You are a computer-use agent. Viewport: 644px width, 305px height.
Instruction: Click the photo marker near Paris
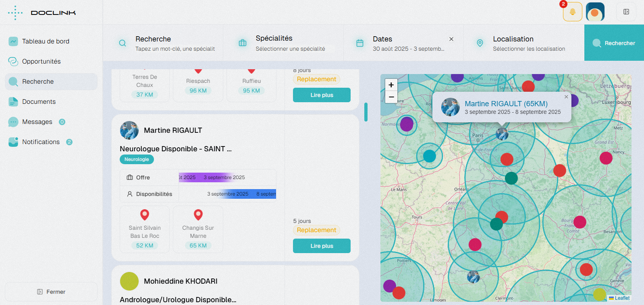click(502, 134)
